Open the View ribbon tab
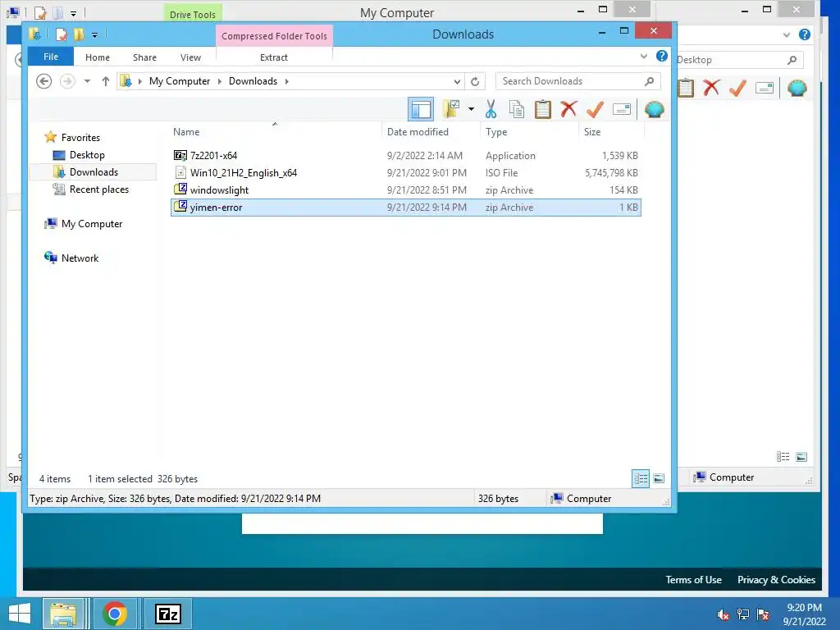 (190, 57)
